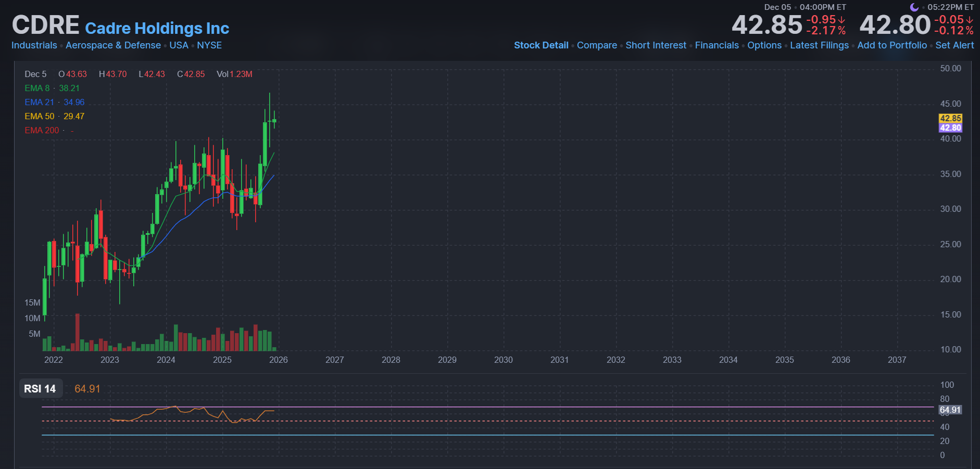Viewport: 980px width, 469px height.
Task: Select the EMA 21 indicator label
Action: (39, 103)
